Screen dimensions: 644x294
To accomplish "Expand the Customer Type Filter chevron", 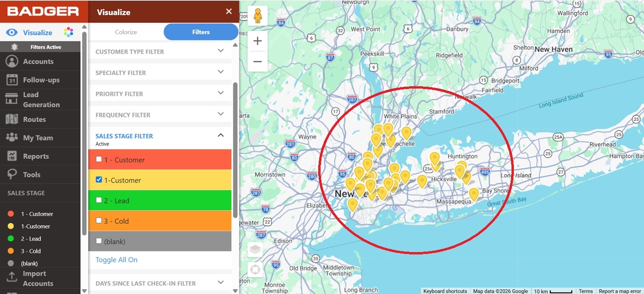I will [221, 50].
